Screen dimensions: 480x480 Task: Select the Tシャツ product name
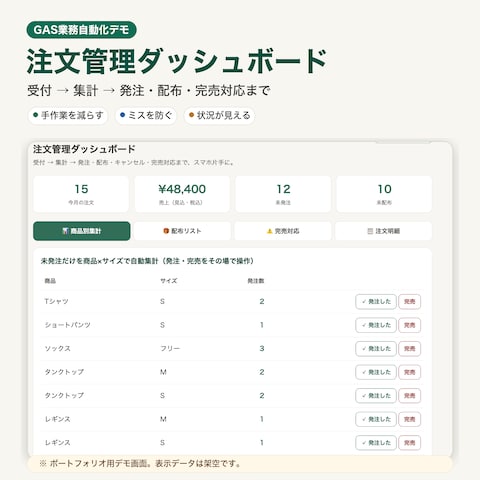pos(56,301)
